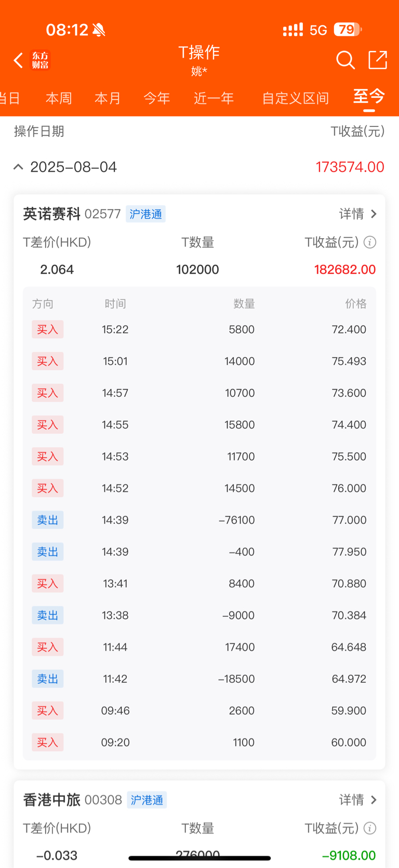Tap the 沪港通 badge next to 00308

(147, 800)
